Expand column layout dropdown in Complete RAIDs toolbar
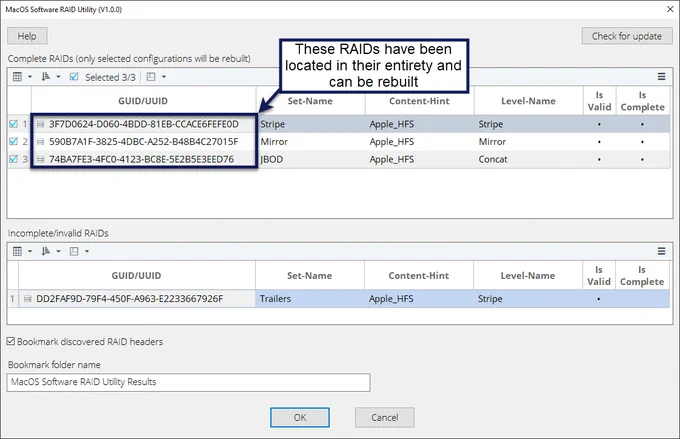Viewport: 680px width, 439px height. tap(164, 77)
